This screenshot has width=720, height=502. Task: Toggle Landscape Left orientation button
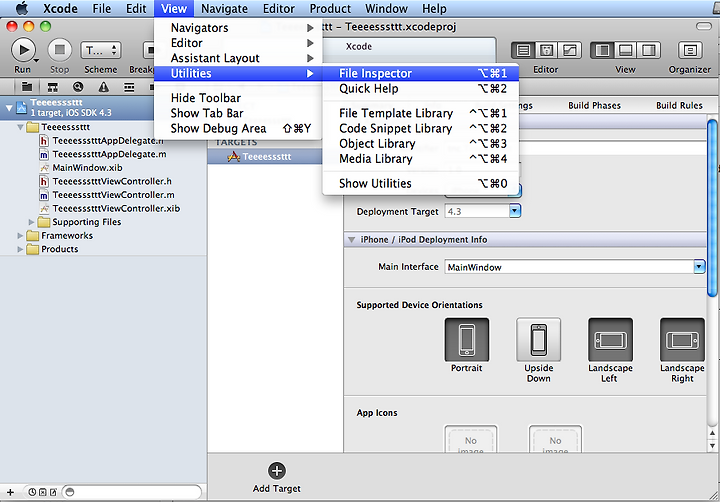coord(610,340)
